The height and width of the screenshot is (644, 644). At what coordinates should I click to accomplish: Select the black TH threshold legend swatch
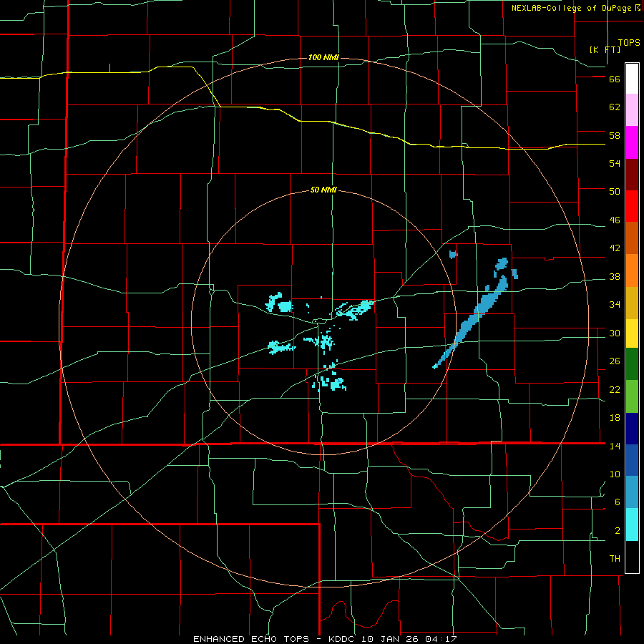point(632,557)
